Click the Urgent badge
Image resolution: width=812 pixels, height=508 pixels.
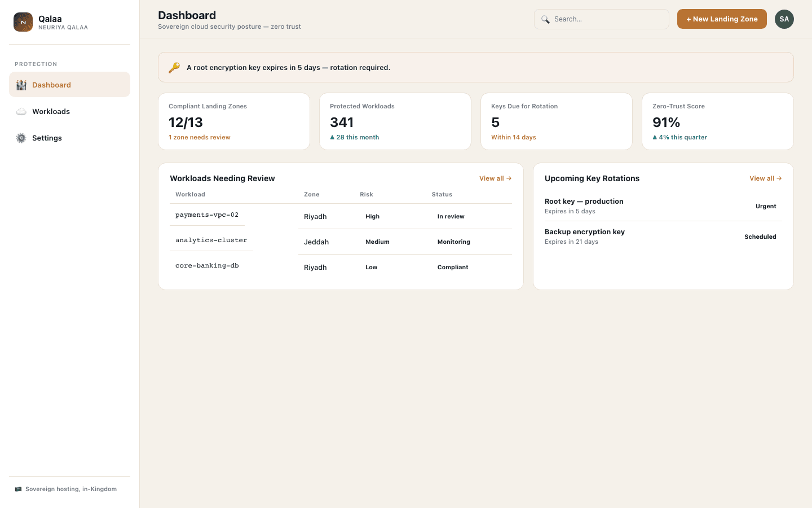766,207
